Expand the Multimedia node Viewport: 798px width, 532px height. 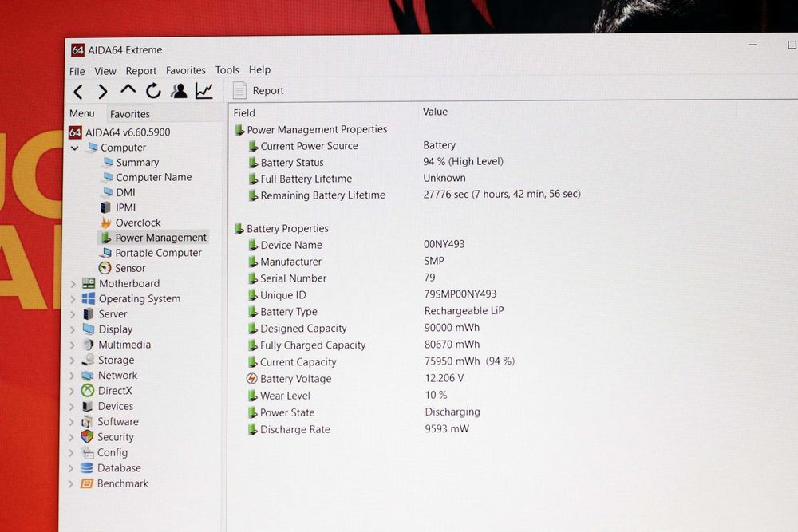tap(73, 345)
